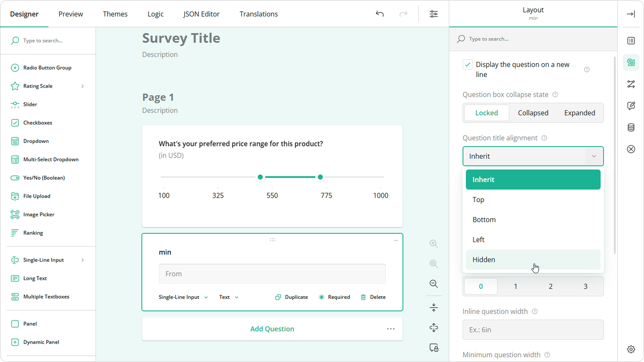Screen dimensions: 644x362
Task: Click the undo arrow icon
Action: pos(380,14)
